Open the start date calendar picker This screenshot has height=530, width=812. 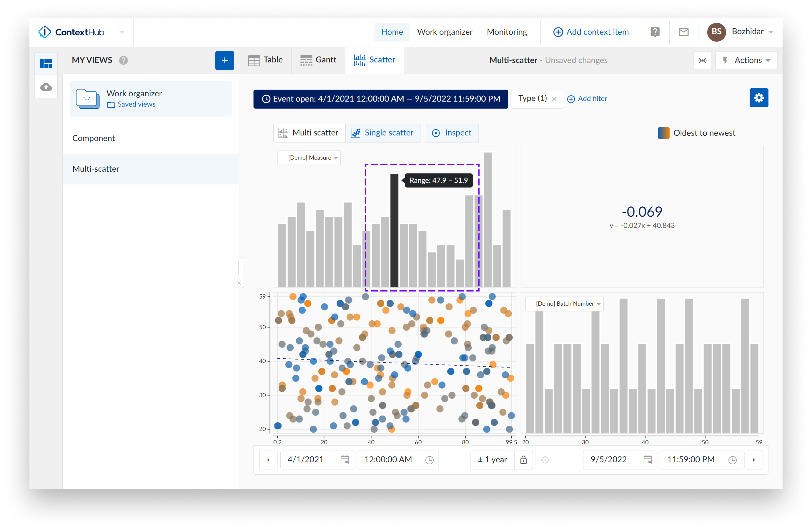click(345, 460)
